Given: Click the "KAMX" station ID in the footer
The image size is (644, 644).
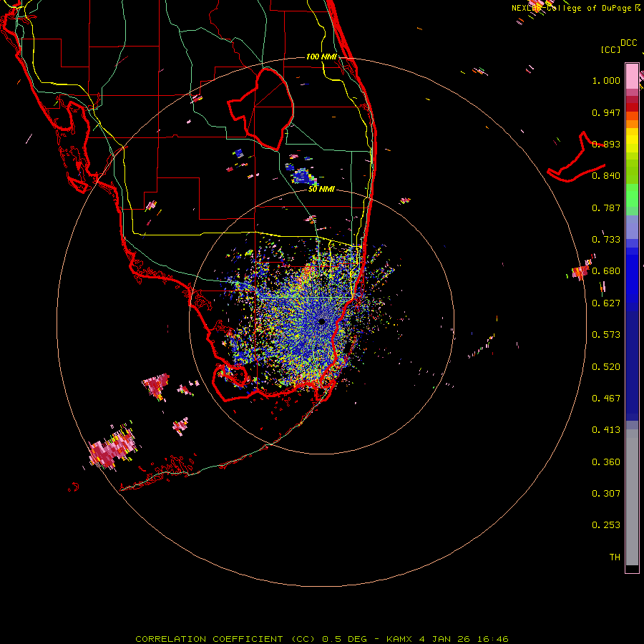Looking at the screenshot, I should point(399,639).
